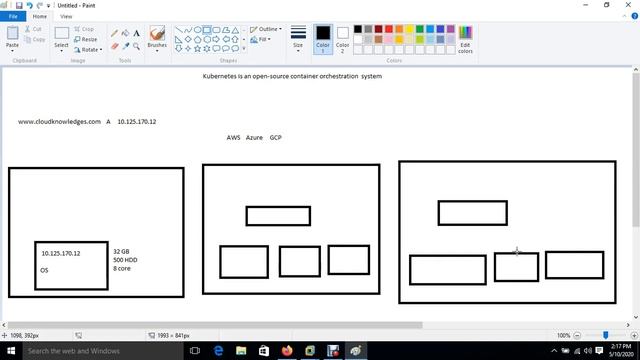Image resolution: width=640 pixels, height=360 pixels.
Task: Expand the Shapes gallery more arrow
Action: [x=244, y=49]
